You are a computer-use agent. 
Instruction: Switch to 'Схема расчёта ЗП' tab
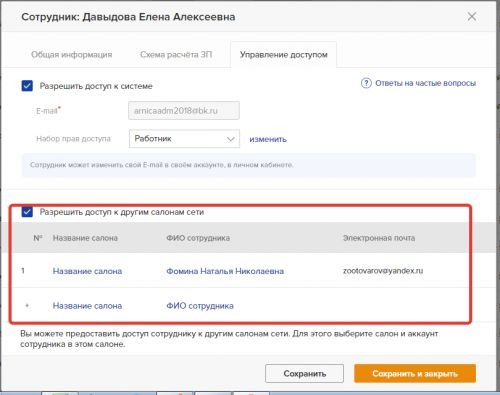[176, 54]
